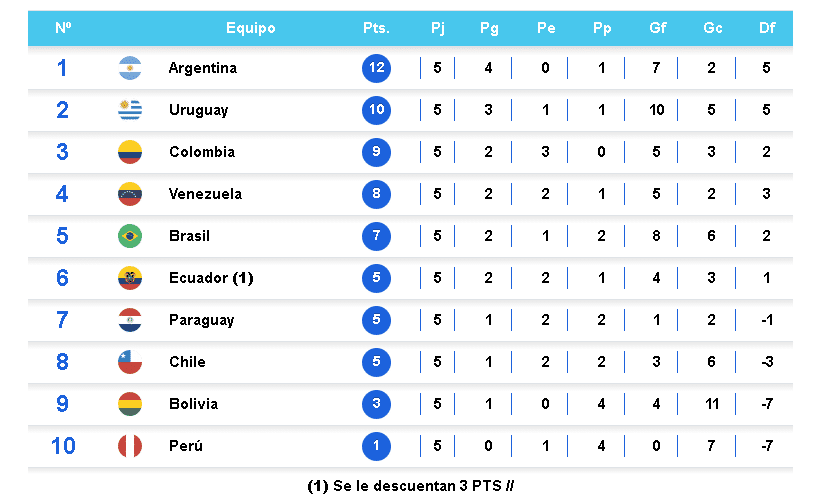817x500 pixels.
Task: Click the Brasil flag icon
Action: pyautogui.click(x=129, y=236)
